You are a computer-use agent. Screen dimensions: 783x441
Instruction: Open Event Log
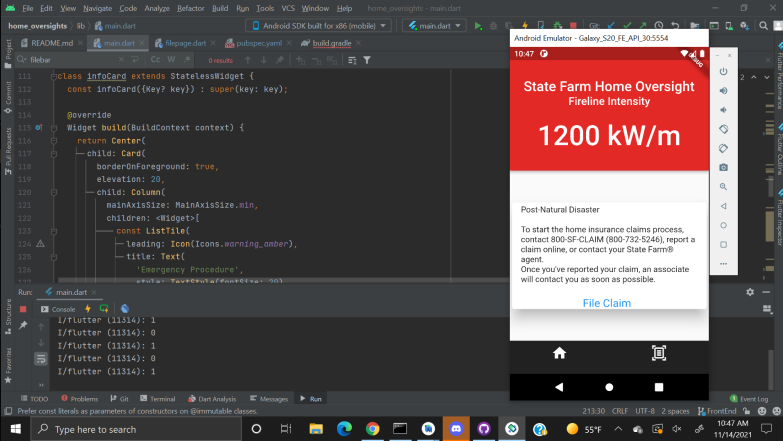pyautogui.click(x=749, y=399)
